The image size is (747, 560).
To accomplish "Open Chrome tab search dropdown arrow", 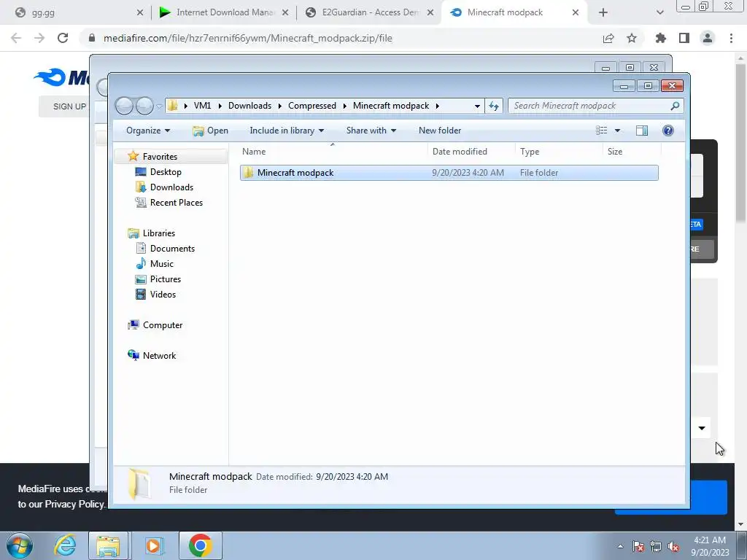I will 659,12.
